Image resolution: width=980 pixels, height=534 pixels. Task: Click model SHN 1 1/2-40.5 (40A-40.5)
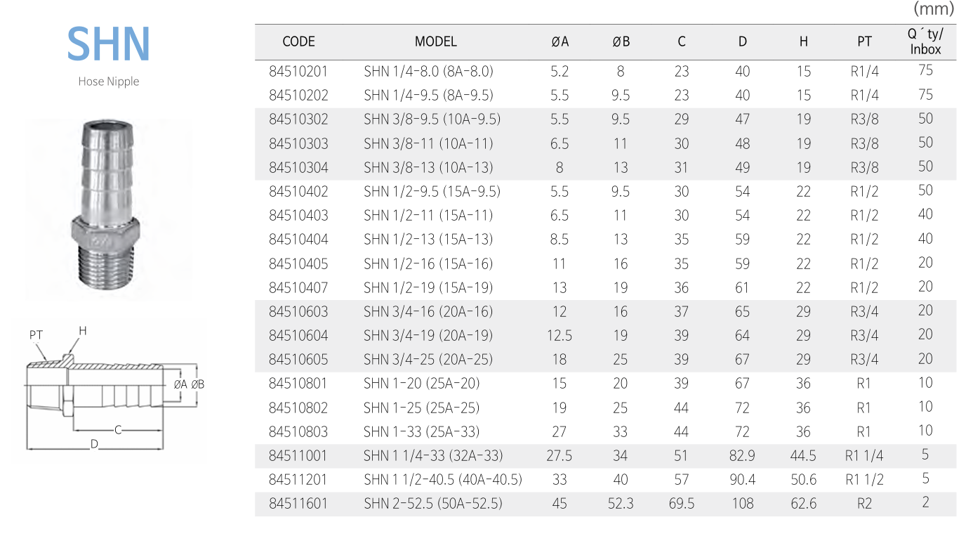coord(442,479)
